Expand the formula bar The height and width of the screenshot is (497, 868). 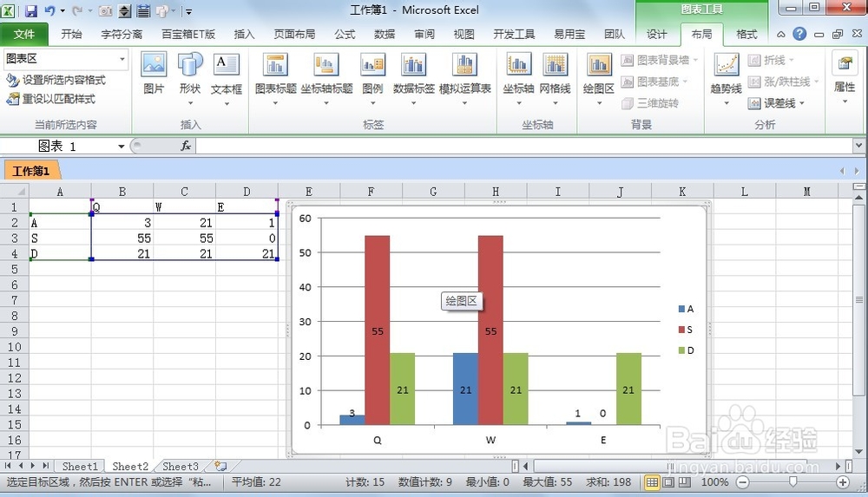[858, 146]
